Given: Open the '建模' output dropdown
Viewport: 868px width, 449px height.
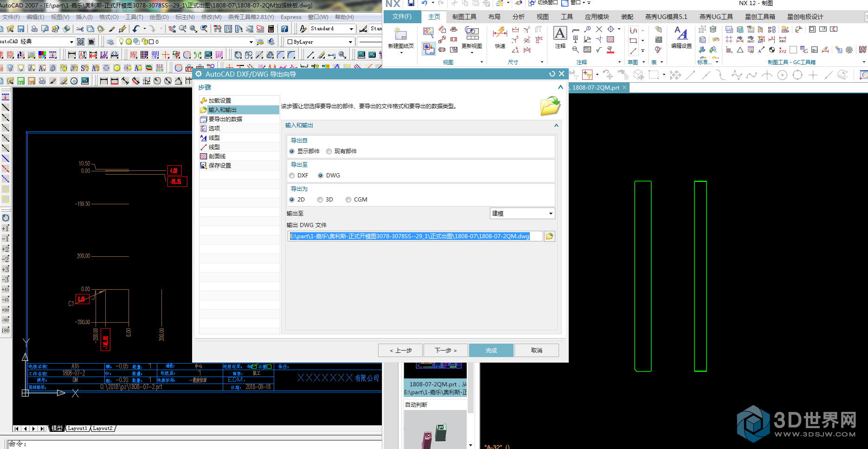Looking at the screenshot, I should (x=522, y=214).
